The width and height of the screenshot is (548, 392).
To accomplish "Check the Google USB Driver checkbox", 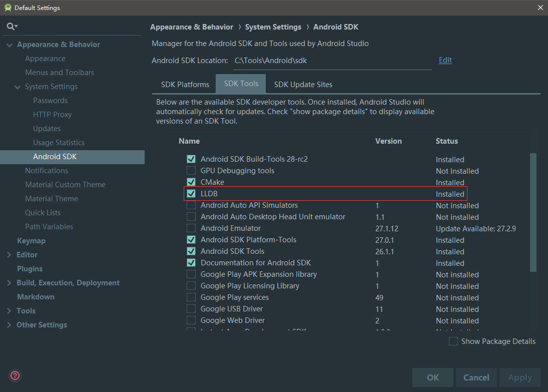I will 191,309.
